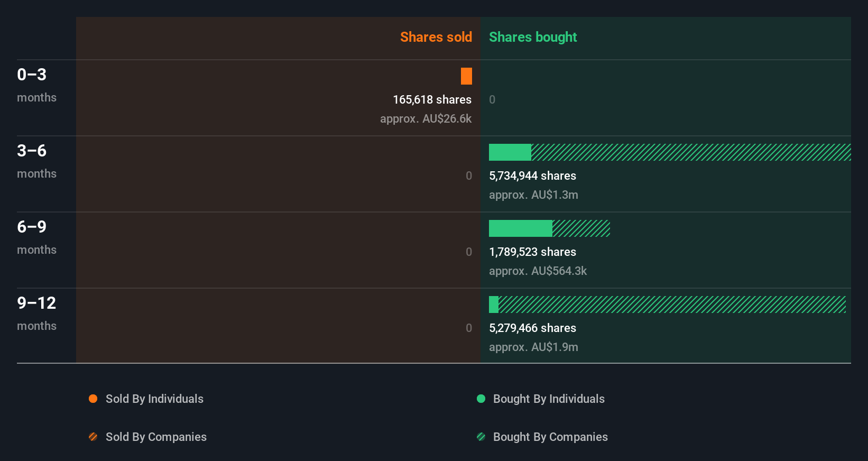Click the orange 0–3 months sold bar
Viewport: 868px width, 461px height.
(x=466, y=76)
